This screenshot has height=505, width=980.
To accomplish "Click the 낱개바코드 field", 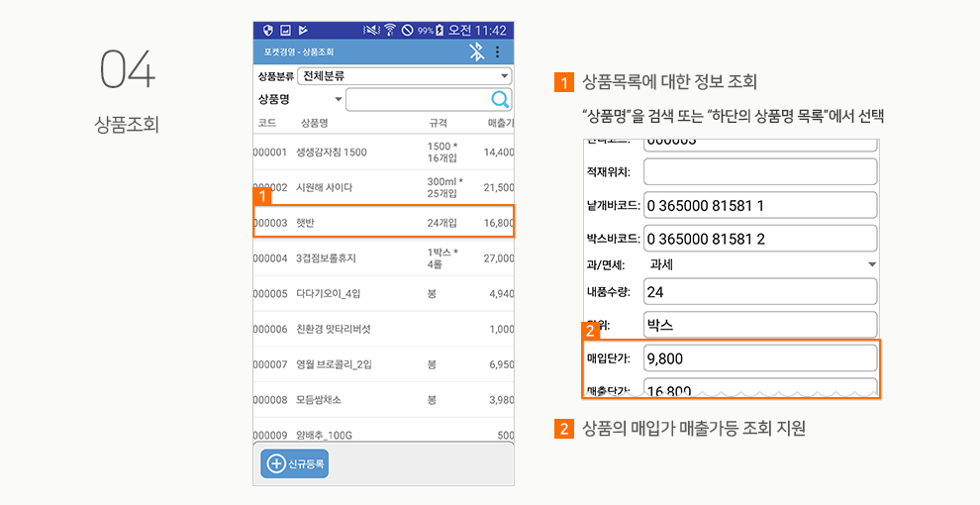I will 760,206.
